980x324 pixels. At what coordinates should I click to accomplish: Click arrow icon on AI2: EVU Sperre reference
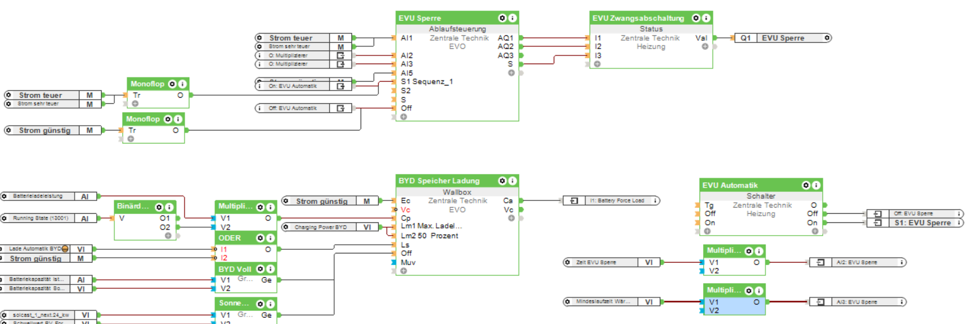click(x=820, y=262)
